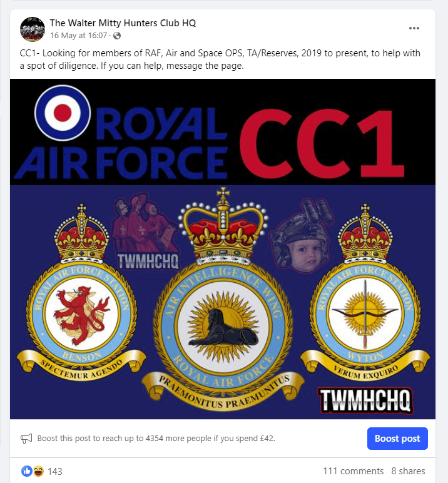The width and height of the screenshot is (448, 483).
Task: Click the public globe privacy icon
Action: coord(117,36)
